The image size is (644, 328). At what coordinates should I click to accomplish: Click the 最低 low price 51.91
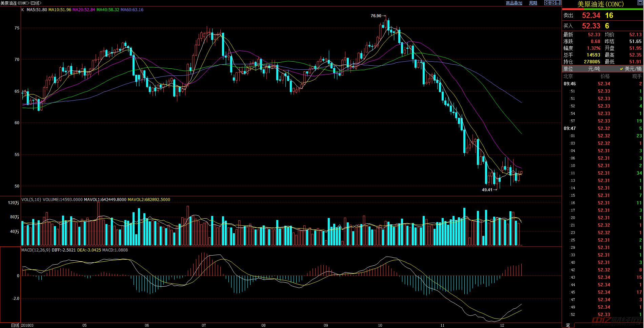(635, 62)
